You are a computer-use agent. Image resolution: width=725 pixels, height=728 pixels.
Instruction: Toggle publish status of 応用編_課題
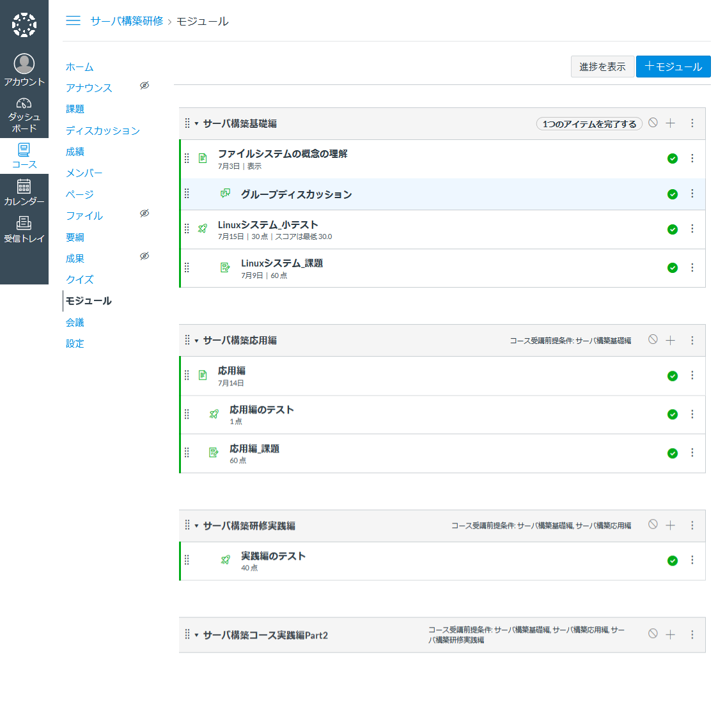[672, 453]
